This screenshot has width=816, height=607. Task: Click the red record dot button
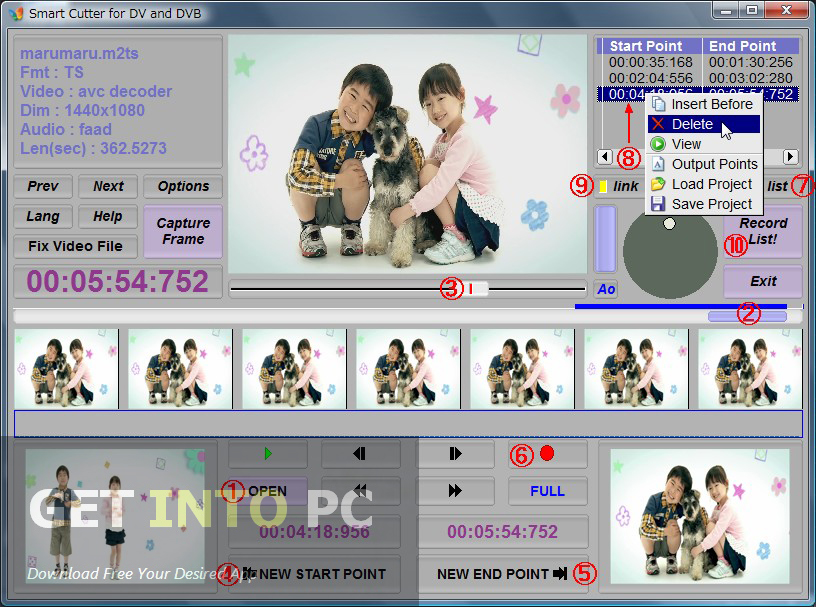pos(547,453)
